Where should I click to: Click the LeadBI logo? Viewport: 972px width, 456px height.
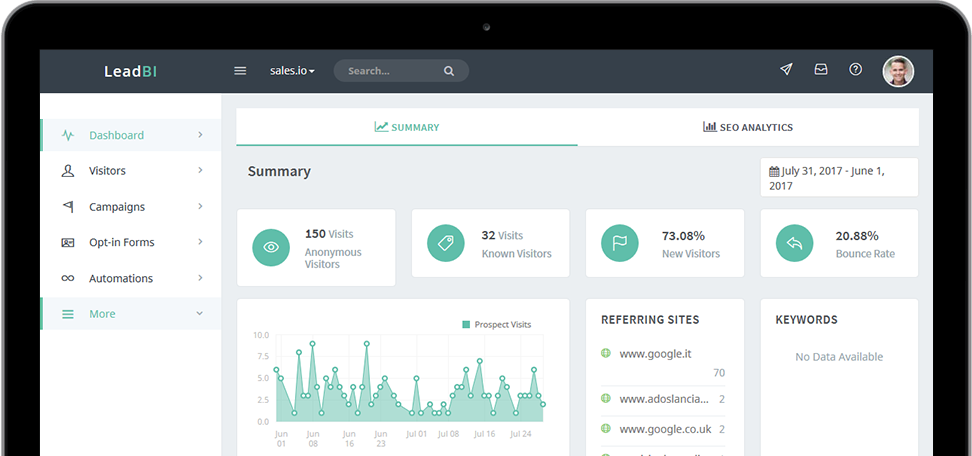tap(130, 71)
